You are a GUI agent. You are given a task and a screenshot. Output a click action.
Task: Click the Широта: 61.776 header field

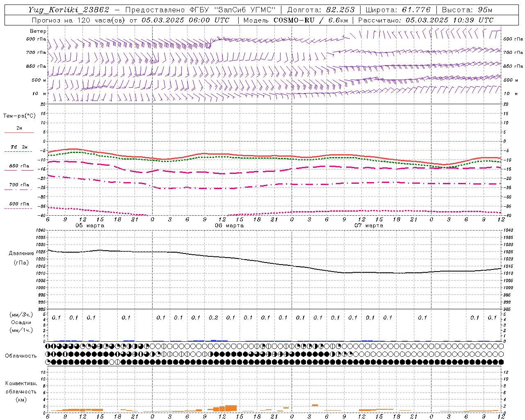click(398, 10)
